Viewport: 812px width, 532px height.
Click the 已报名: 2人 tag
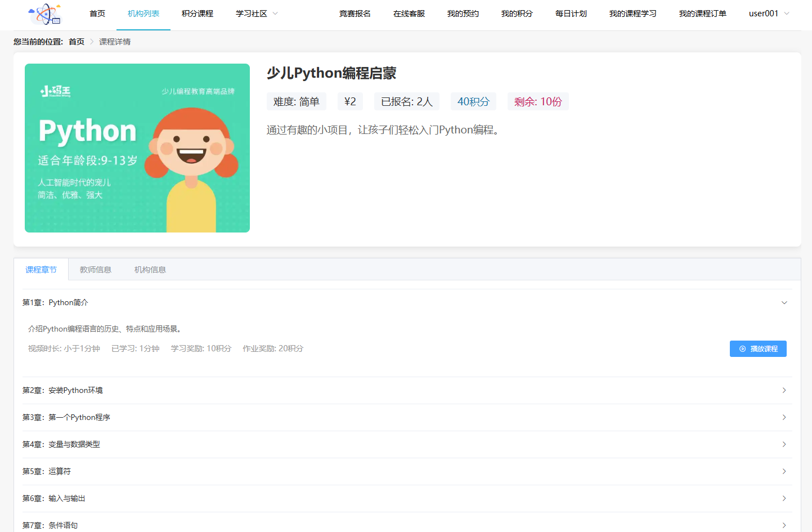[x=407, y=101]
